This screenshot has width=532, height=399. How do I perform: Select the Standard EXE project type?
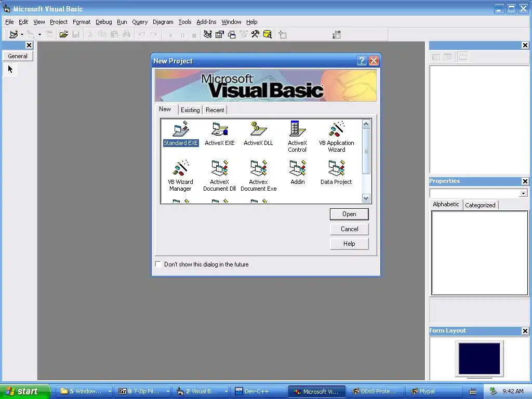pyautogui.click(x=180, y=134)
